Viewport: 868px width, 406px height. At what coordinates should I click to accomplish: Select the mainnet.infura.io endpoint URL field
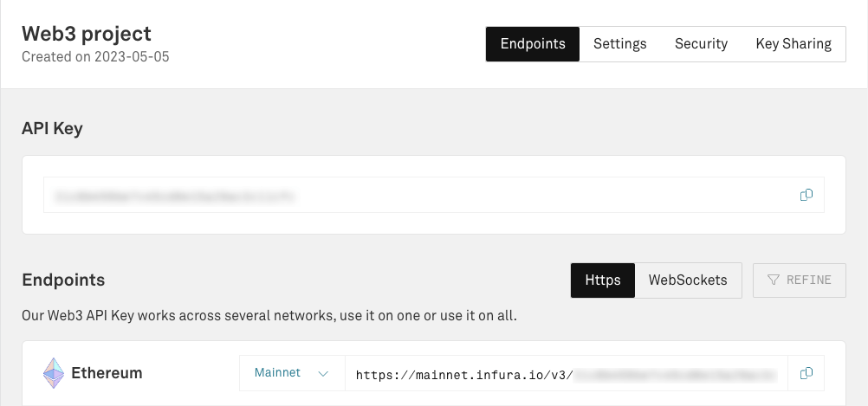565,374
